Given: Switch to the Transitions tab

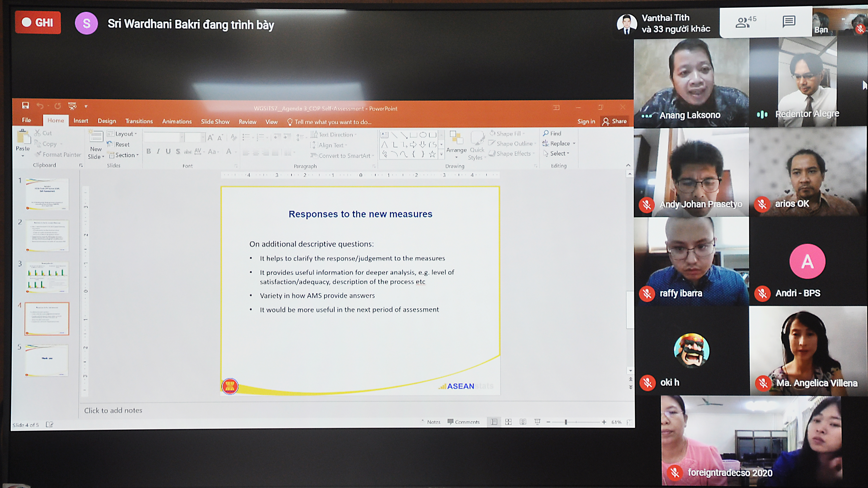Looking at the screenshot, I should pyautogui.click(x=139, y=121).
